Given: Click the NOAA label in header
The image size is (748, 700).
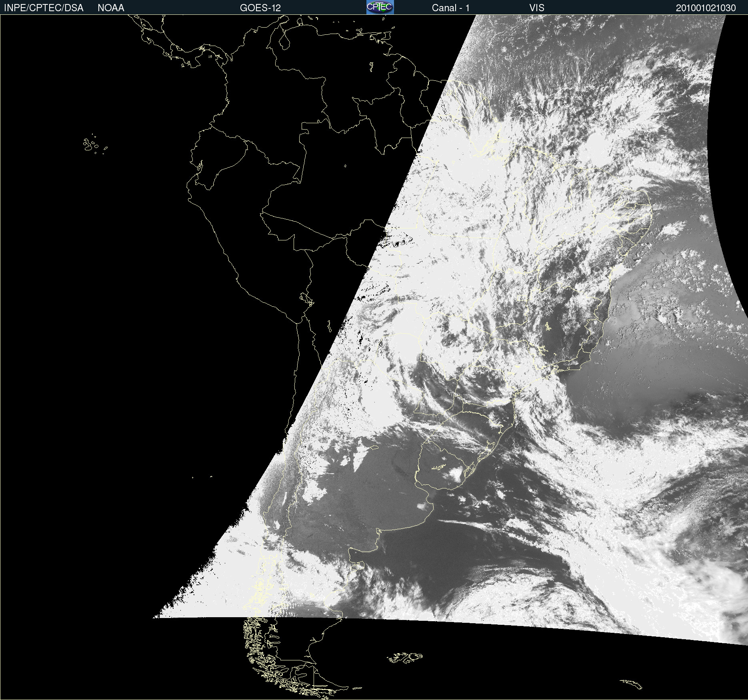Looking at the screenshot, I should tap(111, 8).
